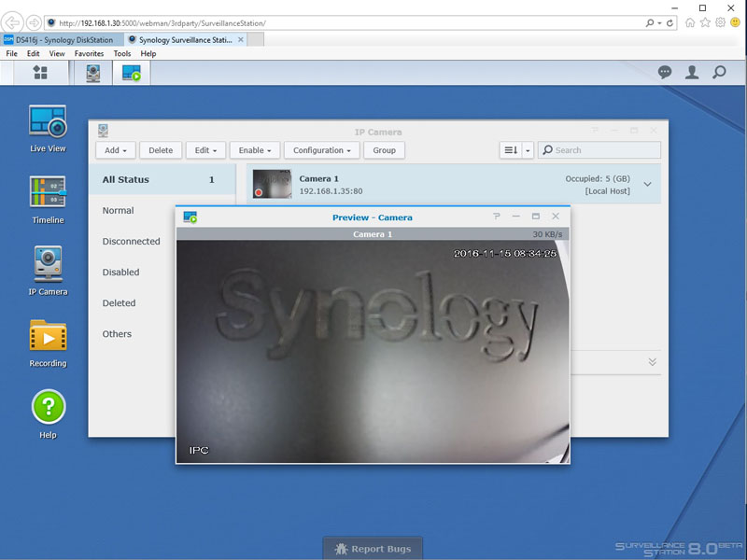Expand the Add dropdown button
The image size is (747, 560).
pyautogui.click(x=116, y=150)
